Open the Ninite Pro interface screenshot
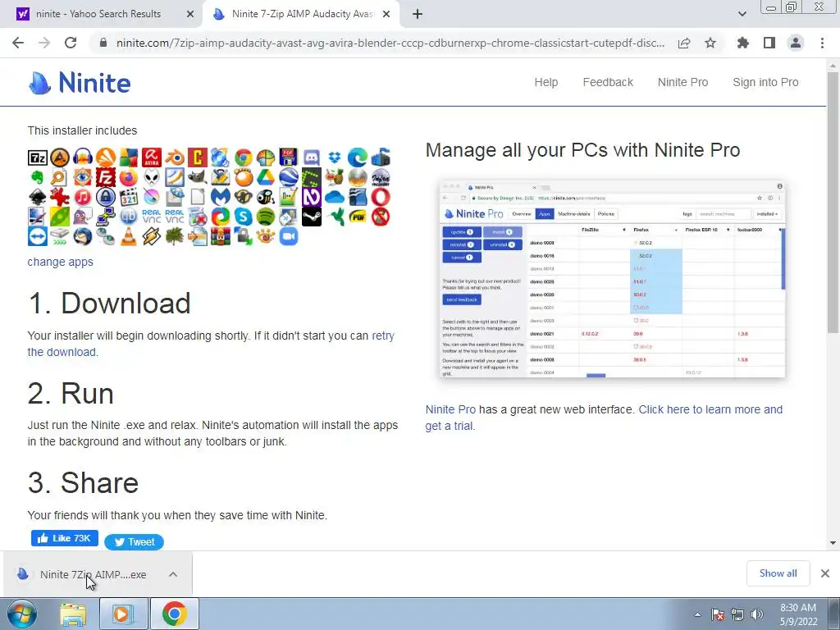 click(x=612, y=279)
